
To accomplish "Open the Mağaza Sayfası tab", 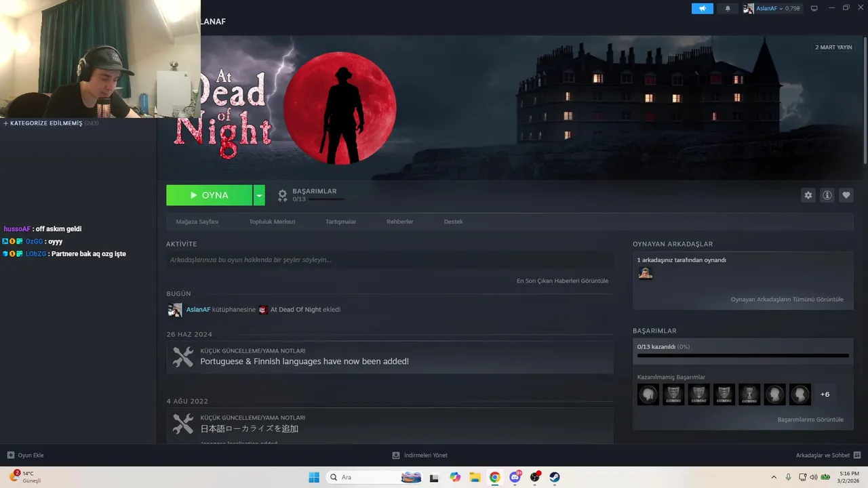I will coord(197,222).
